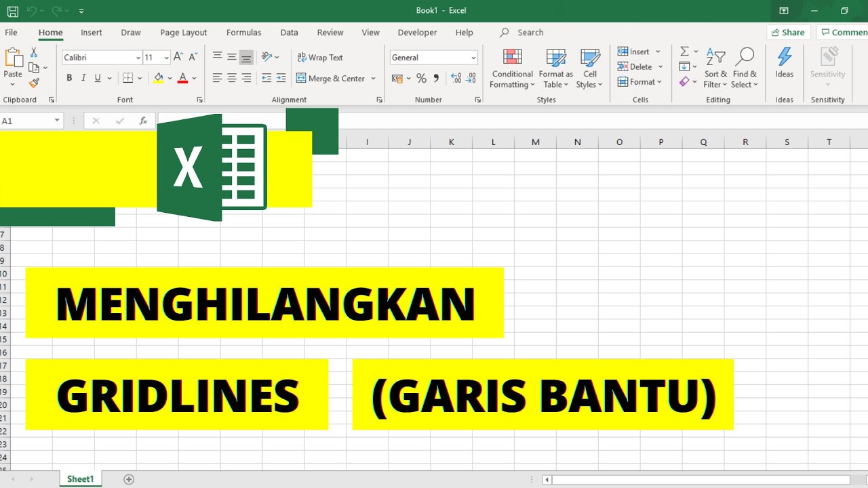Decrease indent in Alignment group

(267, 79)
